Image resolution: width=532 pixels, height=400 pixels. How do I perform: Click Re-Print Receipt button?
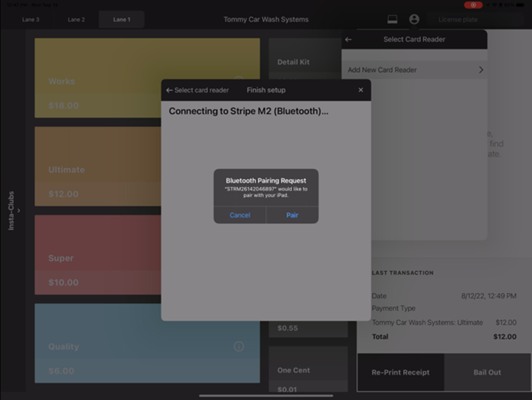[401, 373]
